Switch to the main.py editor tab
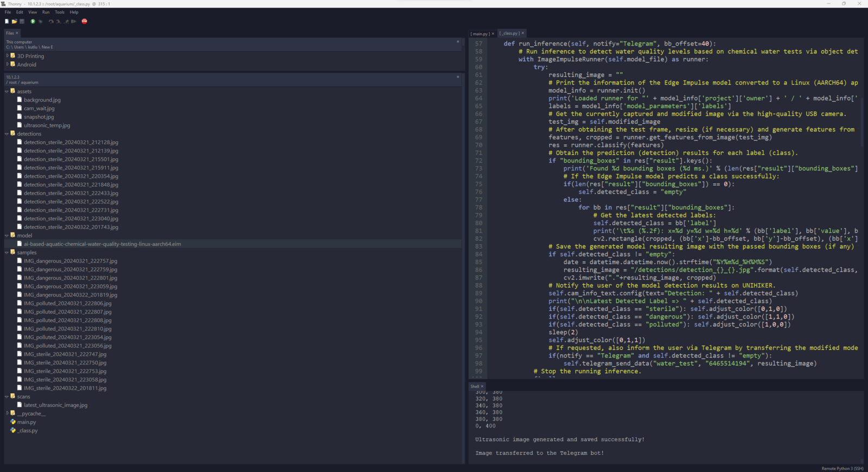Viewport: 868px width, 472px height. pos(480,34)
